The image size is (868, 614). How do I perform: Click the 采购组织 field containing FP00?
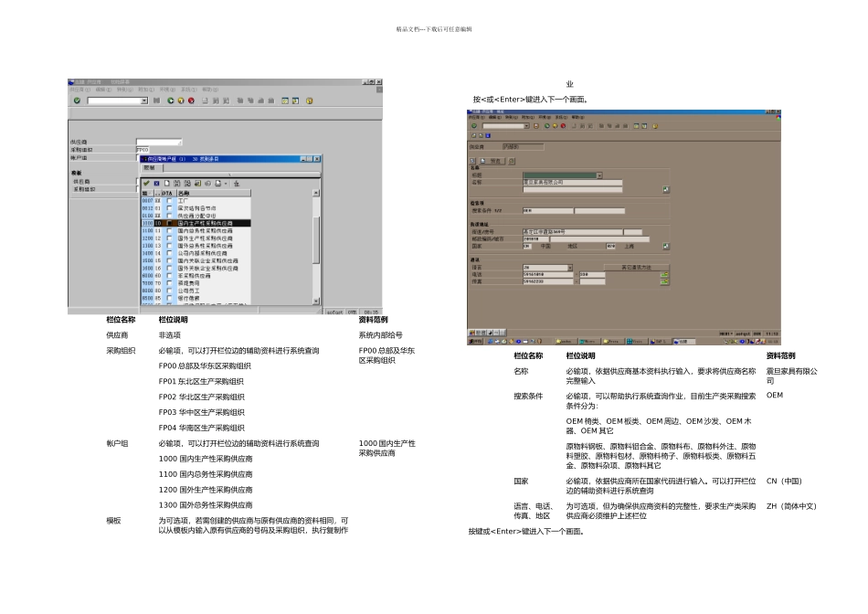[143, 150]
